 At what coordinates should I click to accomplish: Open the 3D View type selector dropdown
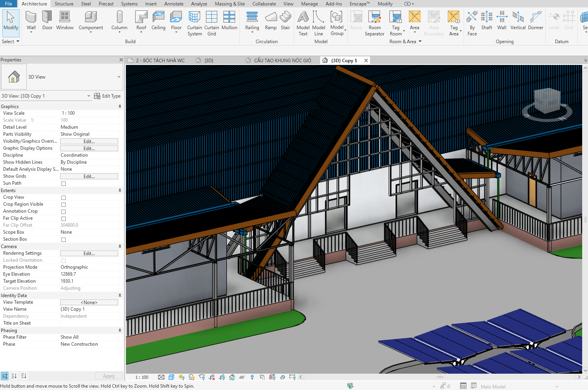click(119, 77)
